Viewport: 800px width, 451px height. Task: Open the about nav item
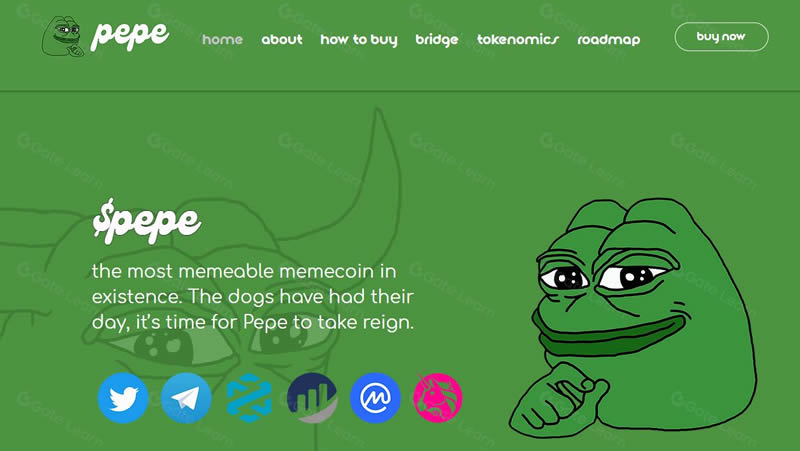(x=282, y=39)
